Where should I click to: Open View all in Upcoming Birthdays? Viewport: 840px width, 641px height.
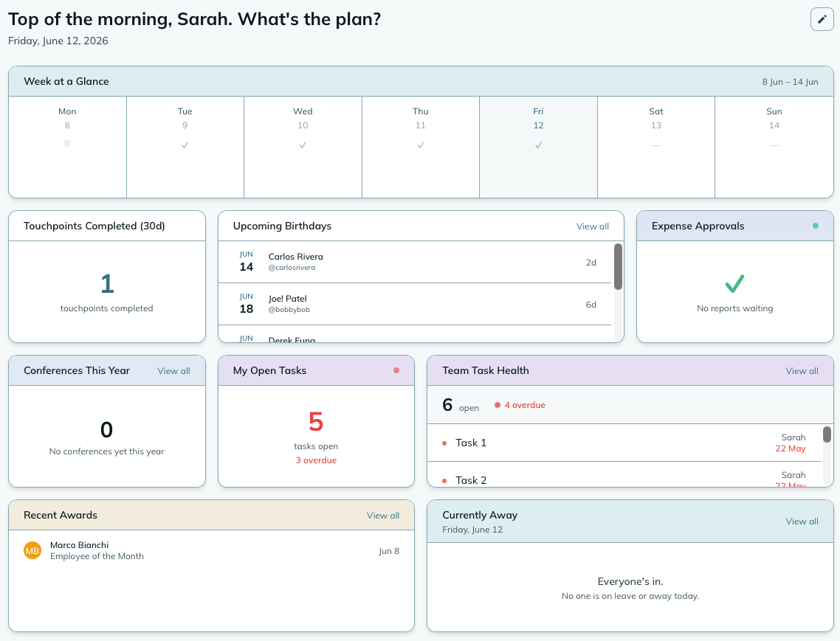tap(593, 226)
